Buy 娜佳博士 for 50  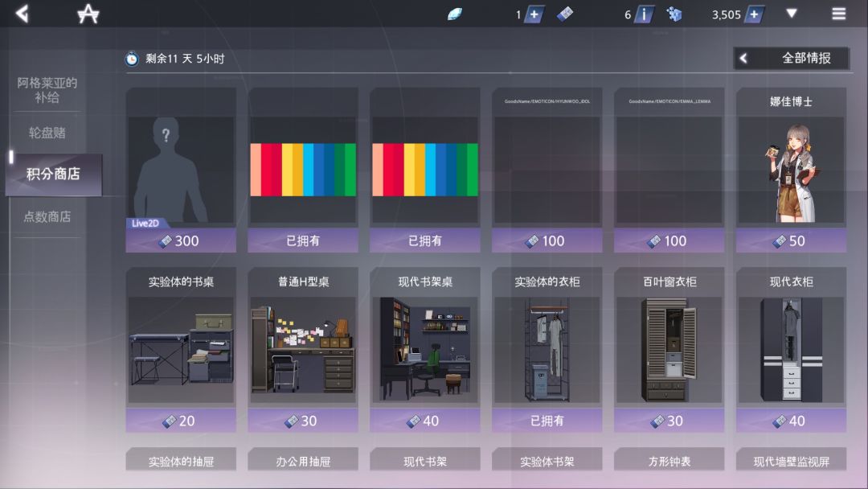(791, 241)
